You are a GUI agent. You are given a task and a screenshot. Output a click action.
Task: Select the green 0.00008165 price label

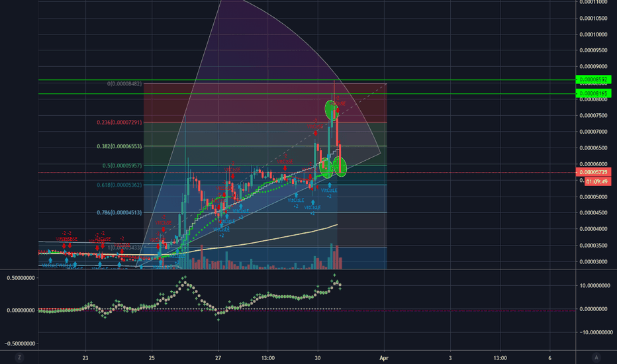pyautogui.click(x=593, y=93)
